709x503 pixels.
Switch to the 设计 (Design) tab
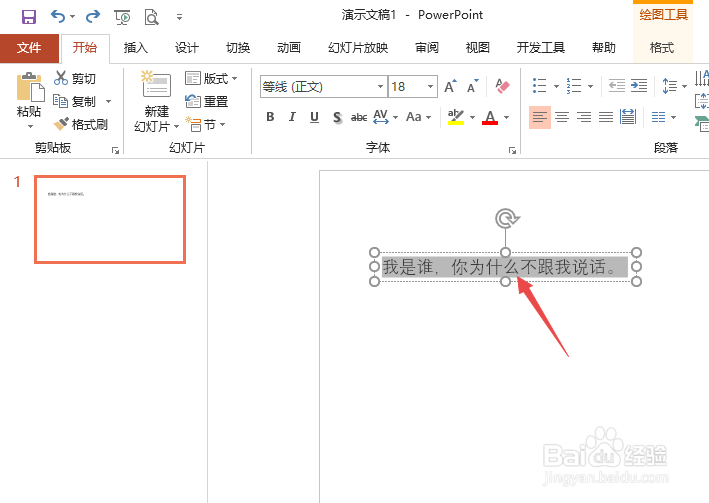[187, 48]
